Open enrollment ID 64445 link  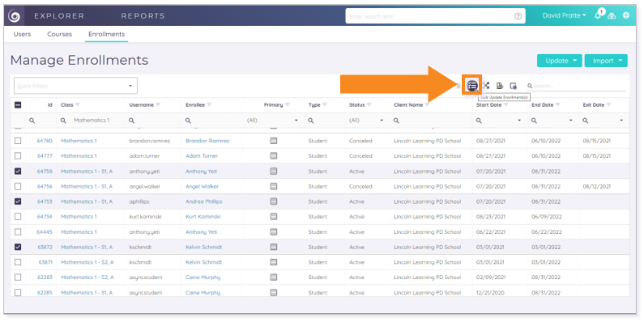coord(45,231)
